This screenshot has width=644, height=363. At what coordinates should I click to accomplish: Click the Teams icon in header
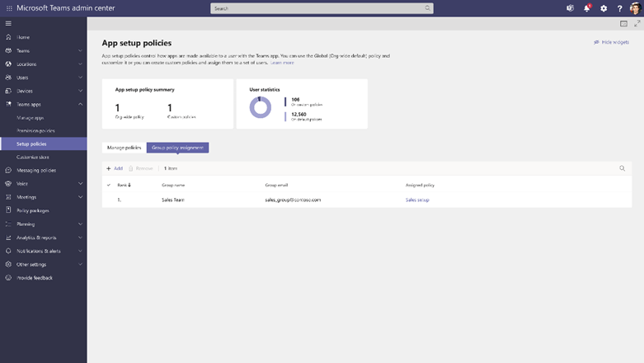pos(570,8)
